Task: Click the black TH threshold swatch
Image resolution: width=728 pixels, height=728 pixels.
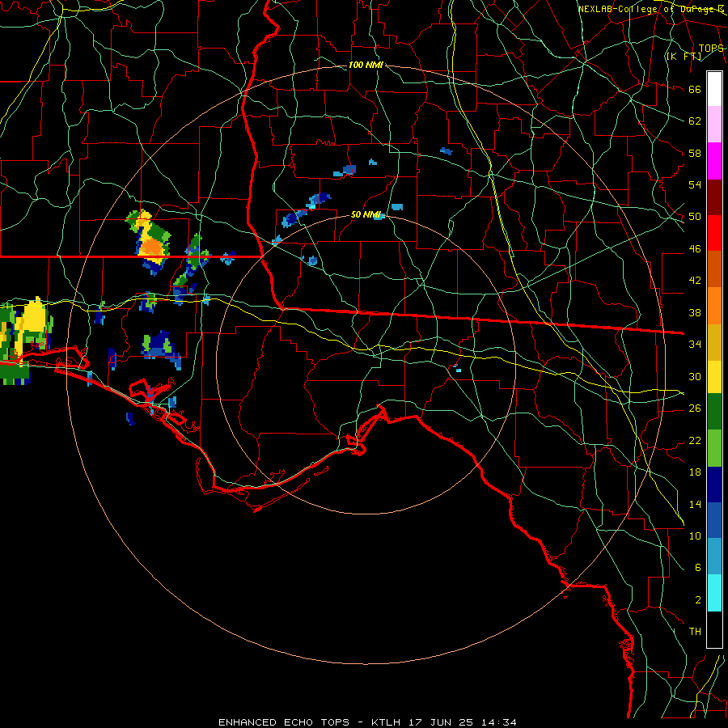Action: coord(714,629)
